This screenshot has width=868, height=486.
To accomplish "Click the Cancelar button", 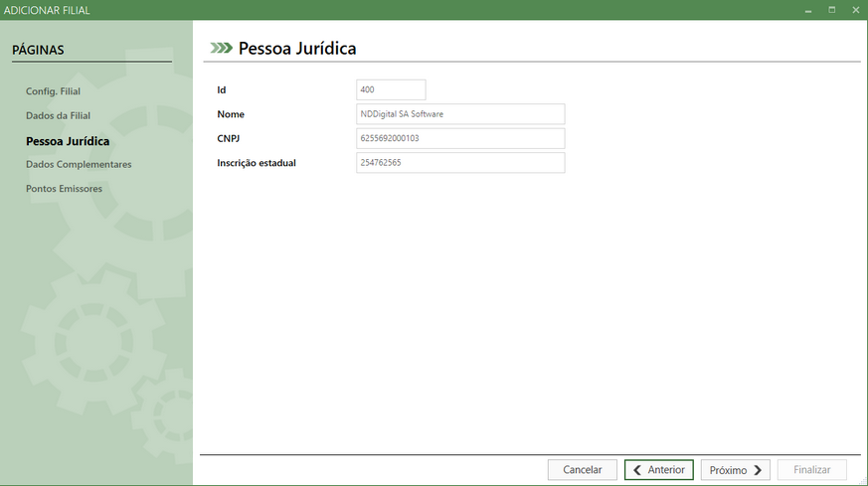I will pos(583,470).
